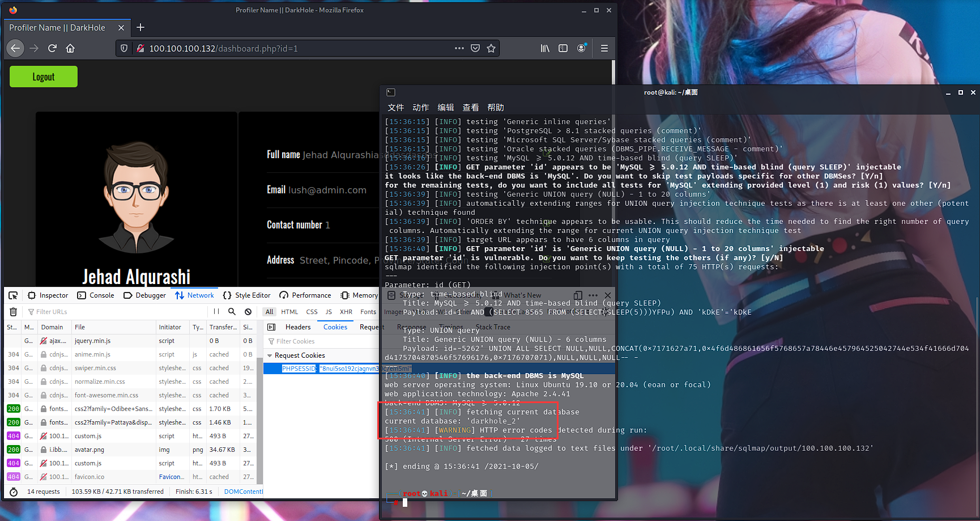Close the developer tools panel

pyautogui.click(x=608, y=295)
